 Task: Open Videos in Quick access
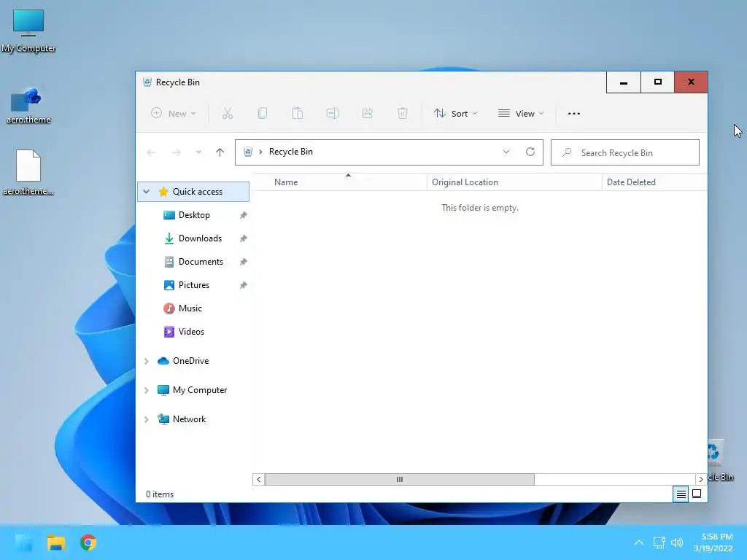pos(191,332)
